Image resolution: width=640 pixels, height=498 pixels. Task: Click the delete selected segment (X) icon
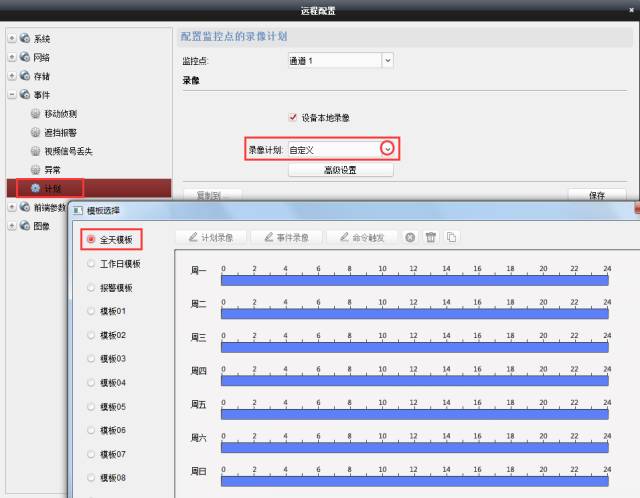point(410,237)
